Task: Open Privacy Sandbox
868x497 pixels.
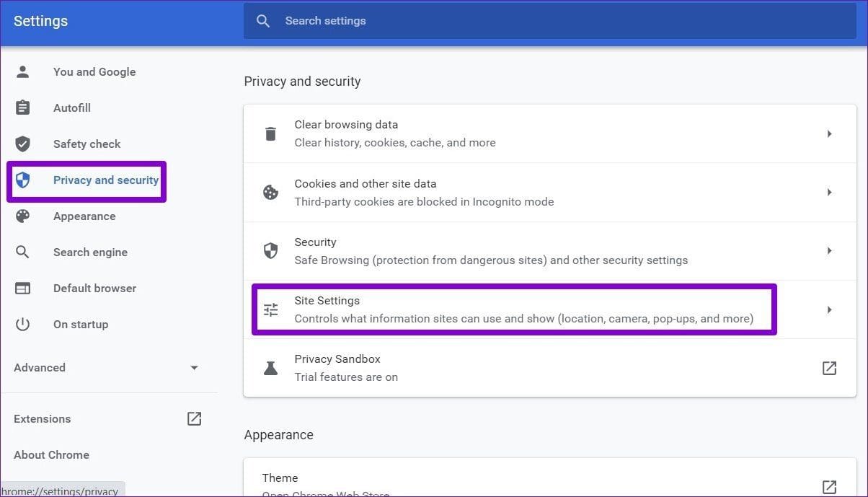Action: point(550,368)
